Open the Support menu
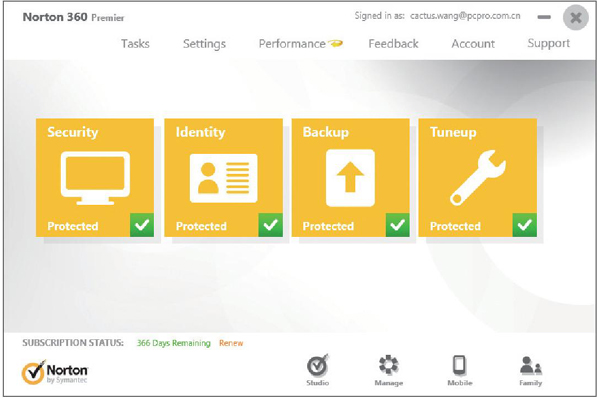600x398 pixels. click(x=549, y=44)
